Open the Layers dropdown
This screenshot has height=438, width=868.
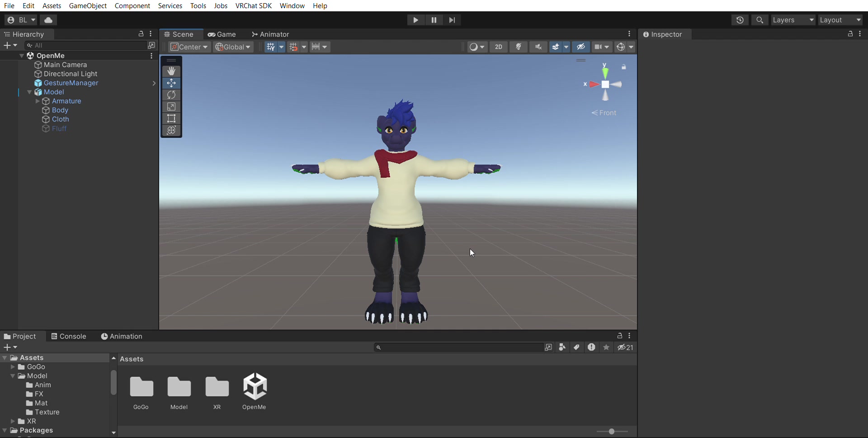click(x=793, y=20)
